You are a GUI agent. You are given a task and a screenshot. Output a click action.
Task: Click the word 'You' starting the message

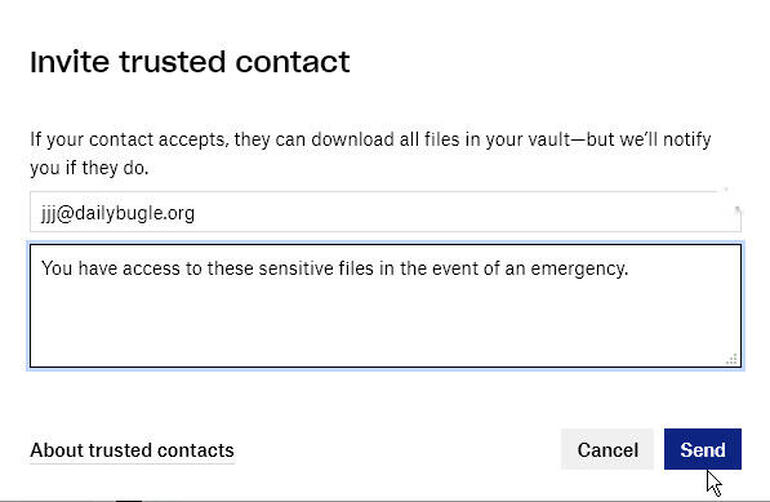tap(56, 268)
